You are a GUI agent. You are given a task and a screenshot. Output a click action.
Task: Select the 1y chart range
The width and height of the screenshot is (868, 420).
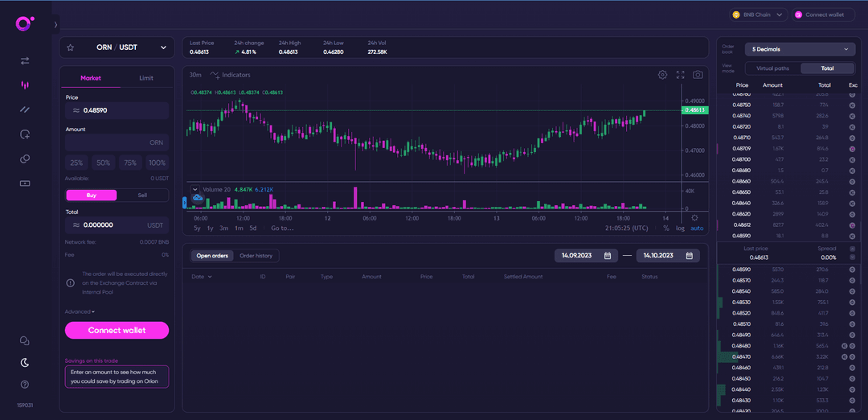point(211,228)
